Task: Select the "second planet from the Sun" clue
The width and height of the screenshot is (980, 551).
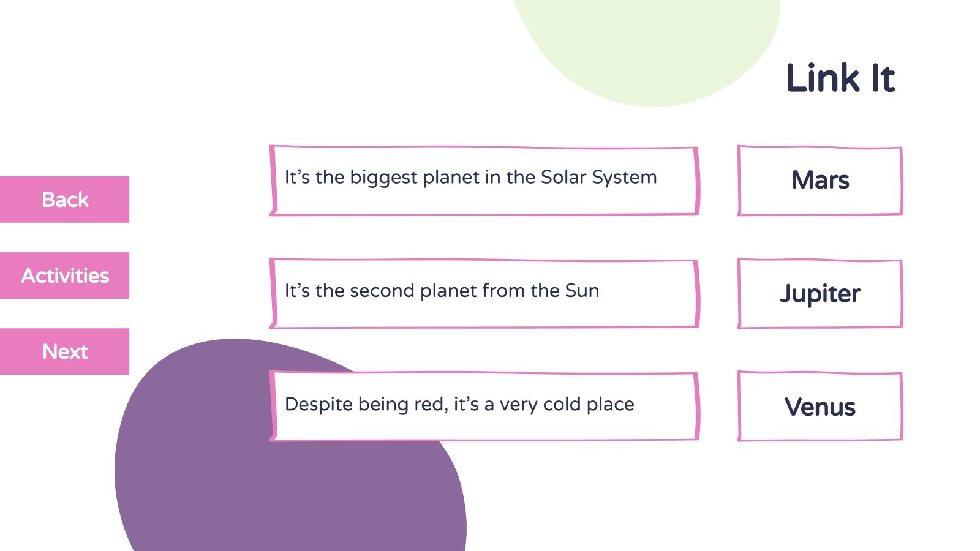Action: pos(484,293)
